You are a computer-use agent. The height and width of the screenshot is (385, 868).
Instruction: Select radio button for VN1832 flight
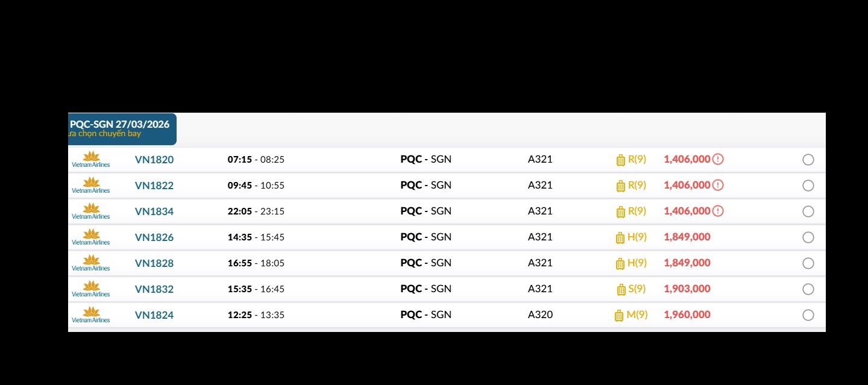coord(808,289)
